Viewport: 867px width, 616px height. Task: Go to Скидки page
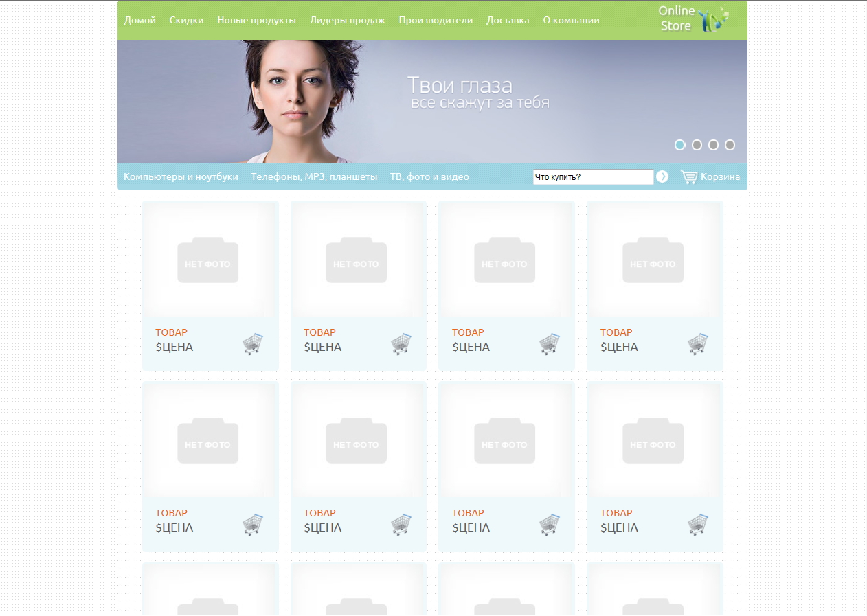point(187,20)
